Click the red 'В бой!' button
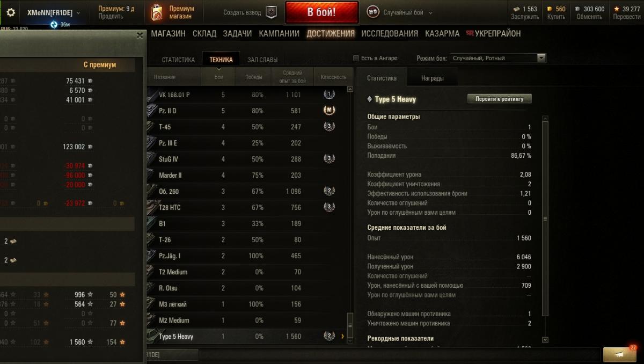This screenshot has height=364, width=644. point(321,12)
